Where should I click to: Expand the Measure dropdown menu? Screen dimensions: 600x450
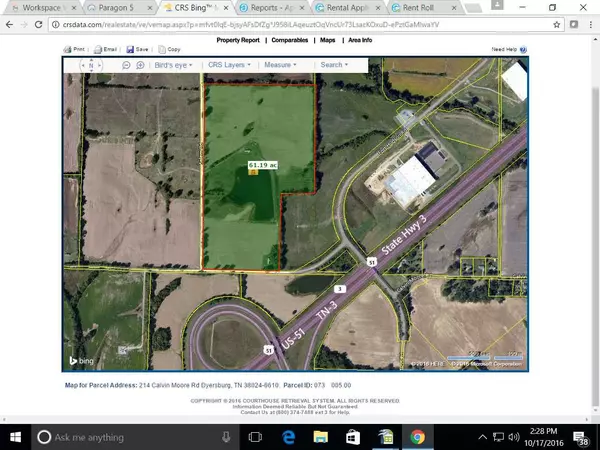pyautogui.click(x=279, y=65)
